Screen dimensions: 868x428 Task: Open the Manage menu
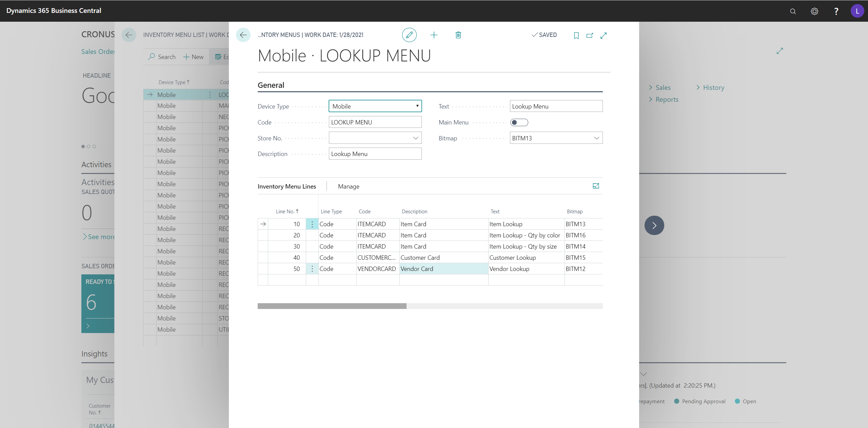(349, 186)
